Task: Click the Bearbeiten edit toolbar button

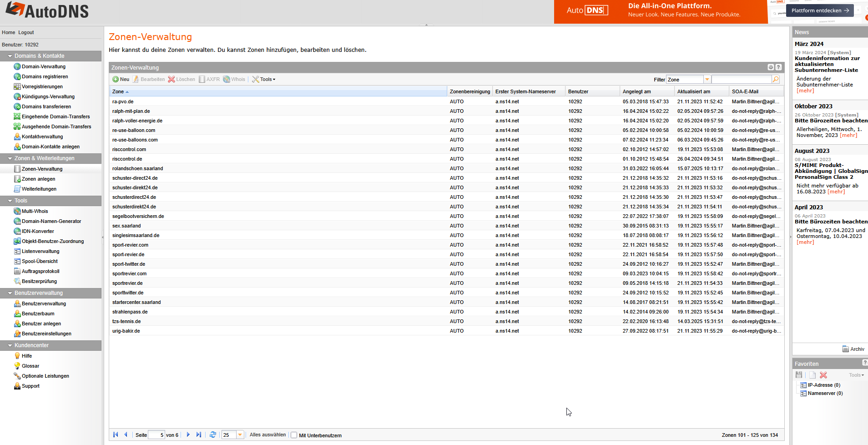Action: 149,79
